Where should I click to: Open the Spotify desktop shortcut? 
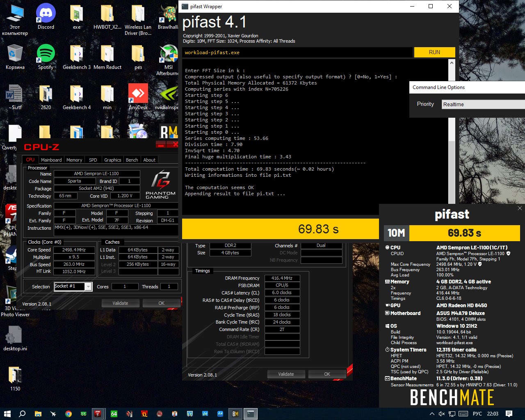[46, 57]
